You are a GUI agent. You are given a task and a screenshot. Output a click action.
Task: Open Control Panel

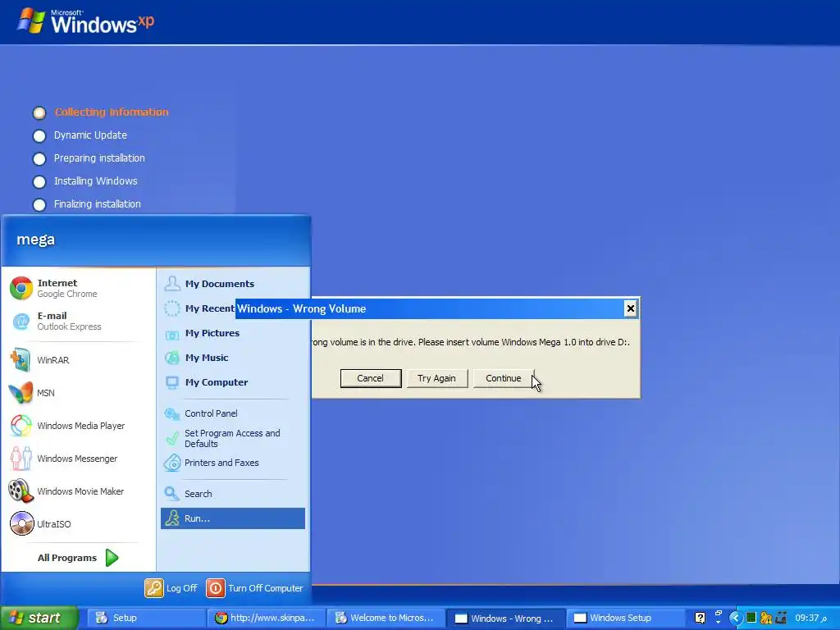pyautogui.click(x=232, y=413)
